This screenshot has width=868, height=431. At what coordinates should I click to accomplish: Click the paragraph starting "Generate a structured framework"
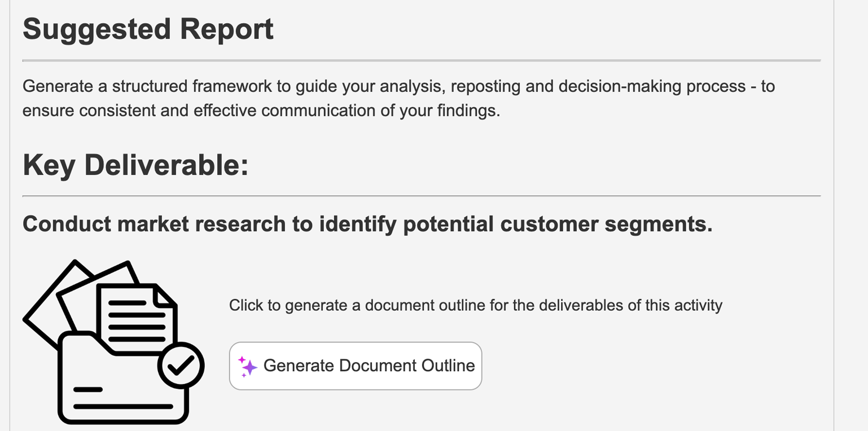(x=398, y=98)
